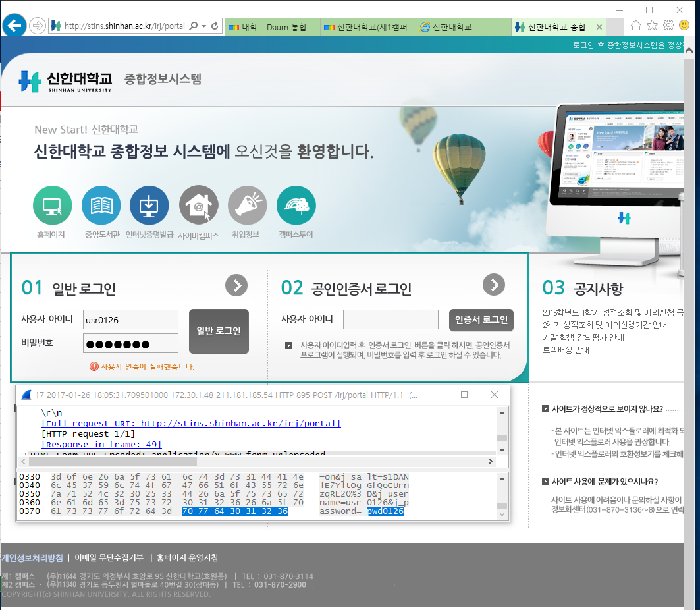Open the 중앙도서관 book icon
Screen dimensions: 700x610
pyautogui.click(x=101, y=206)
